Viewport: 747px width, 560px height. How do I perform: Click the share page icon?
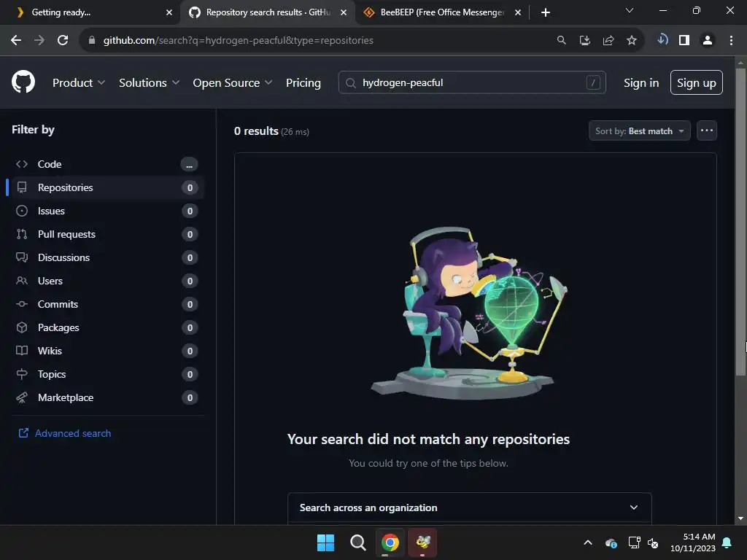608,41
